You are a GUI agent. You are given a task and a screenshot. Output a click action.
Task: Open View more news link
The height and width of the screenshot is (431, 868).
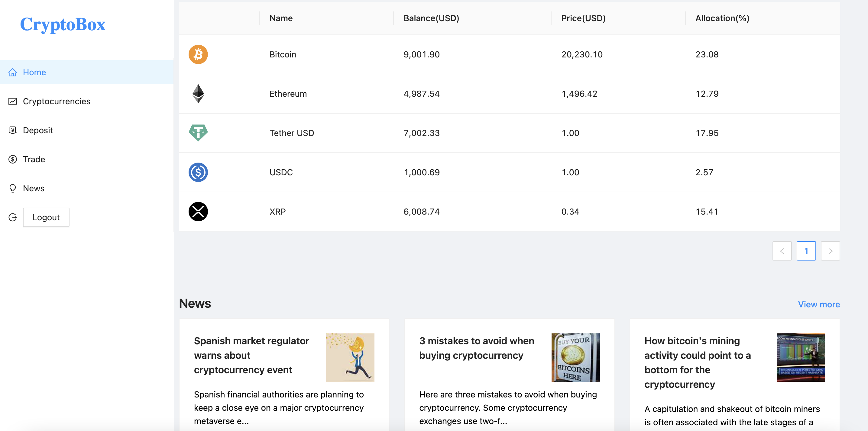[819, 304]
